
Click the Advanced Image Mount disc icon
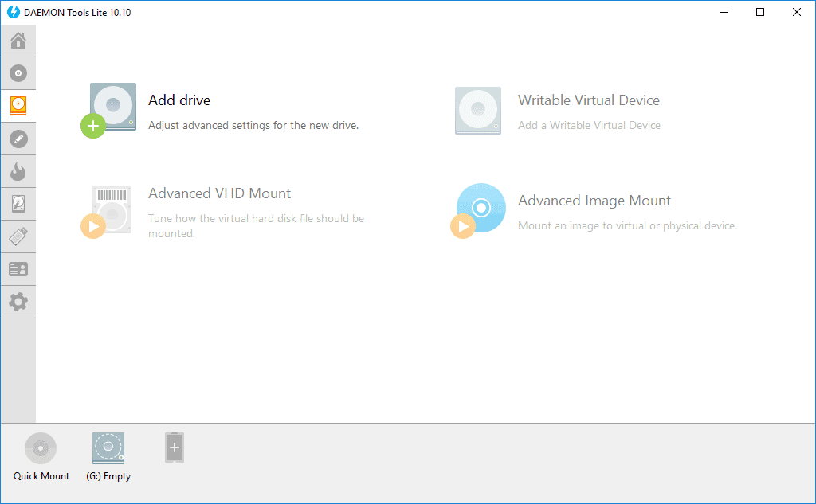click(478, 211)
